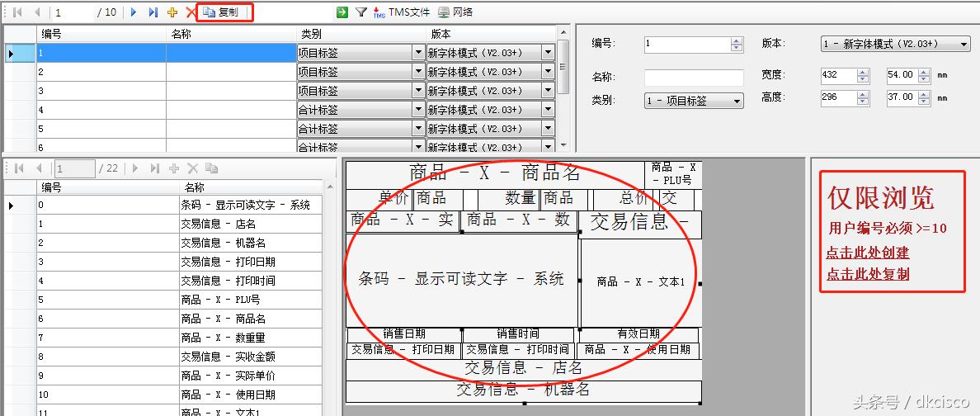Select 商品 - X - 文本1 box in preview

pyautogui.click(x=641, y=282)
